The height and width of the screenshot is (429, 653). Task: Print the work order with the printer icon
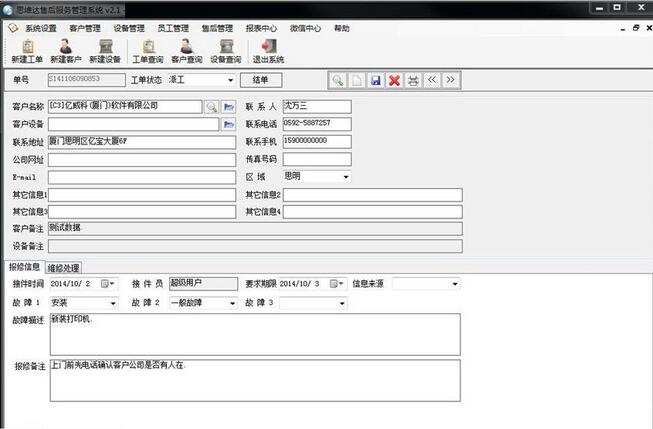tap(413, 80)
